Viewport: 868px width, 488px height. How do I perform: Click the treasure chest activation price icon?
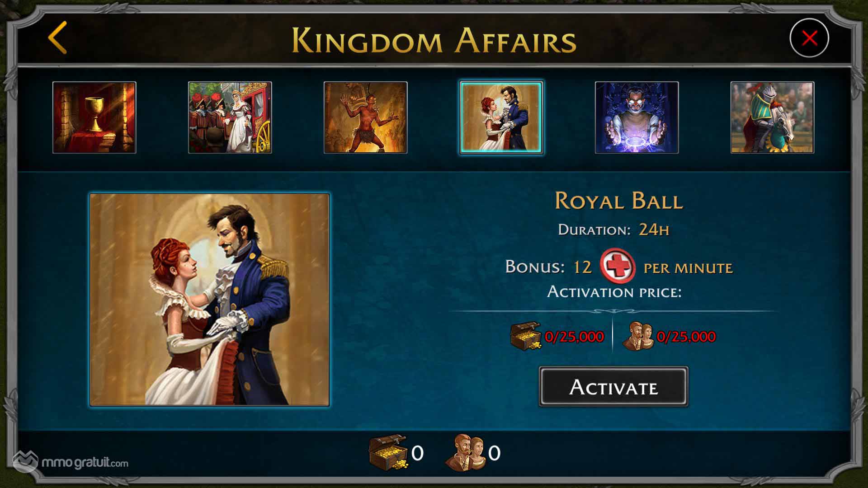[x=526, y=336]
